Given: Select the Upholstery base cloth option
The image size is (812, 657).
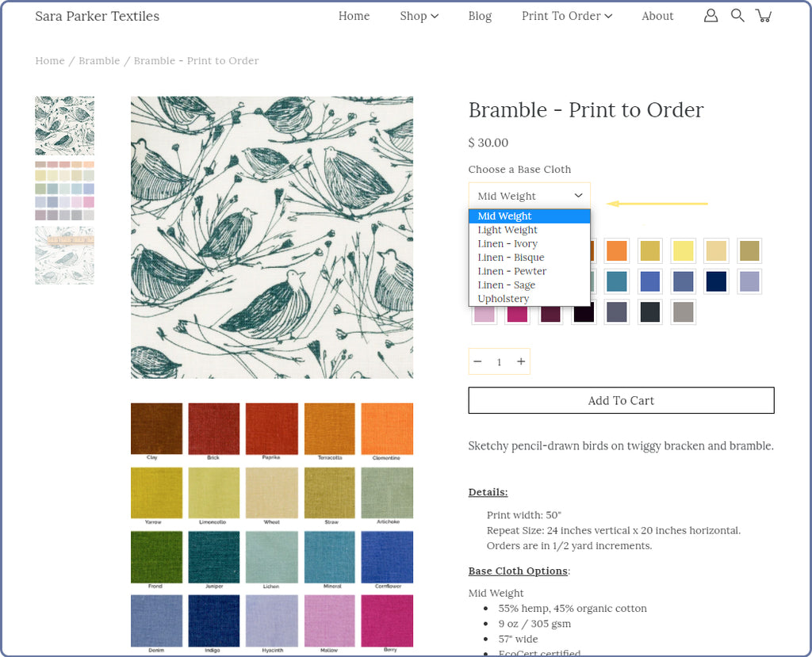Looking at the screenshot, I should click(504, 299).
